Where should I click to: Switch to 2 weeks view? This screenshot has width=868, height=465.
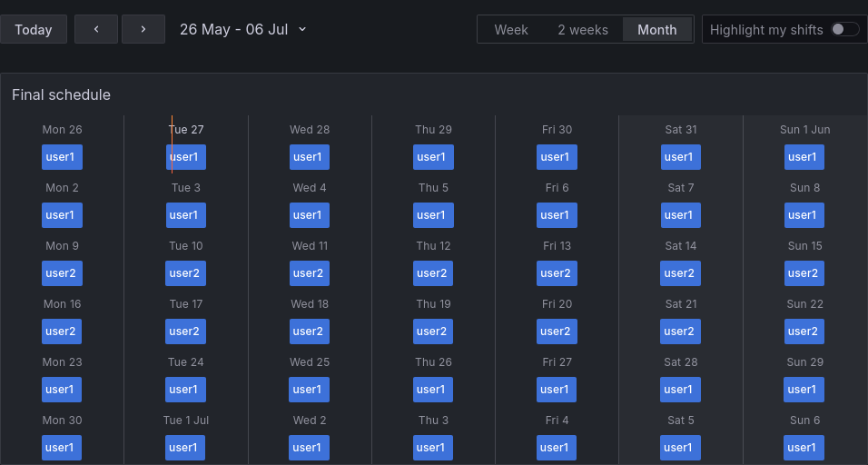pos(583,30)
